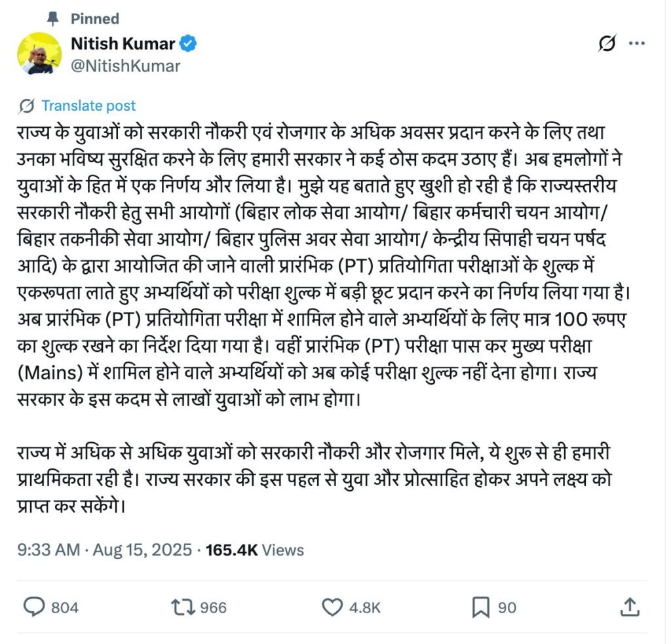
Task: Click the 966 reposts count
Action: pyautogui.click(x=213, y=608)
